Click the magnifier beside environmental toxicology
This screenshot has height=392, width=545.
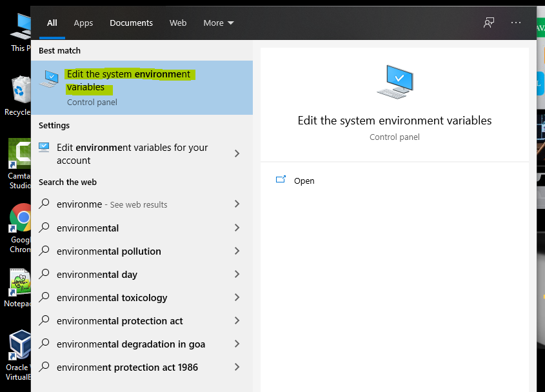point(43,297)
